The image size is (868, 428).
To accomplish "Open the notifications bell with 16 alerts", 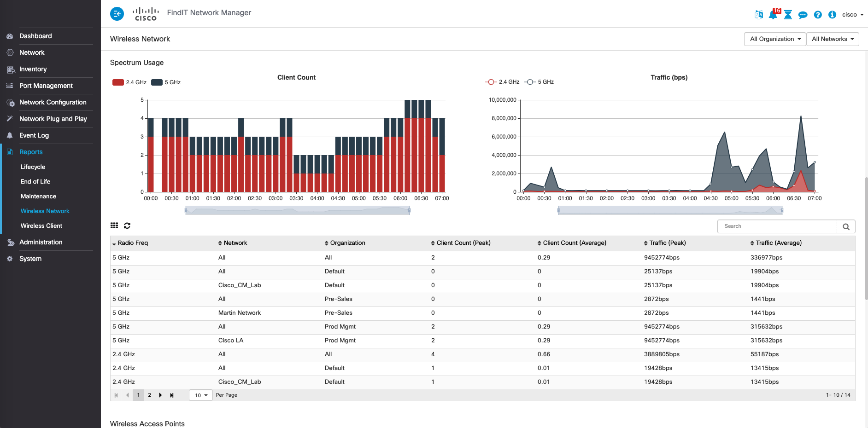I will coord(774,14).
